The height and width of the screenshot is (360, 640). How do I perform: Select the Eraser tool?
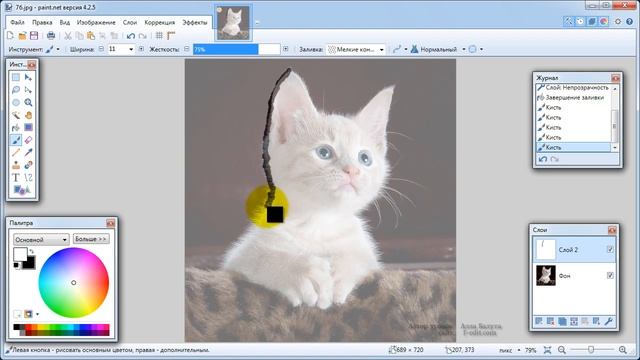tap(28, 140)
